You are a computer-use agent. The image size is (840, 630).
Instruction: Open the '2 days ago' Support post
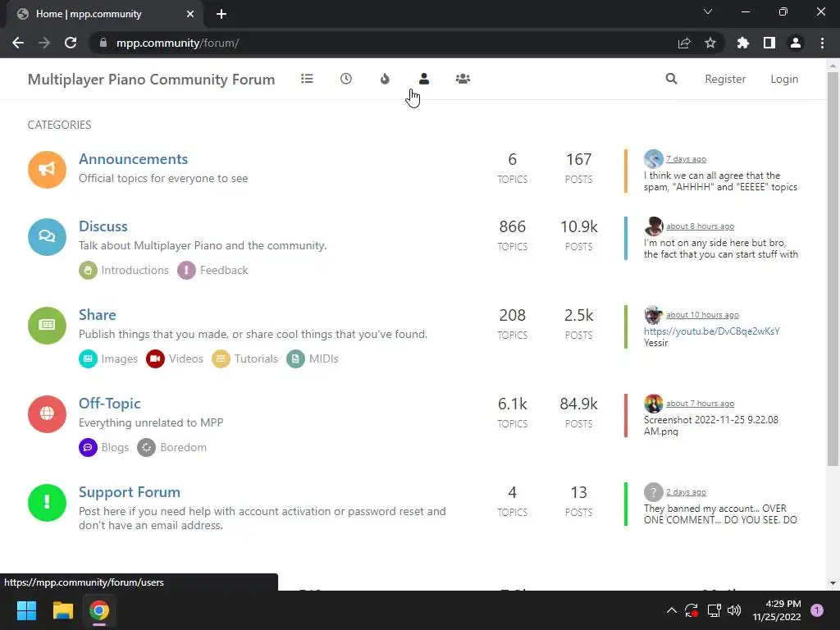687,492
